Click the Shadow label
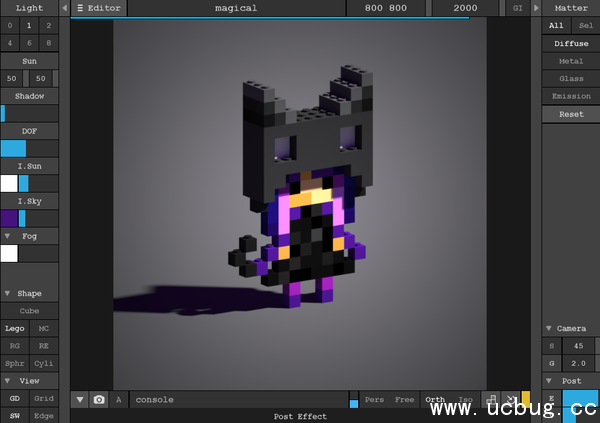Viewport: 600px width, 423px height. 29,96
